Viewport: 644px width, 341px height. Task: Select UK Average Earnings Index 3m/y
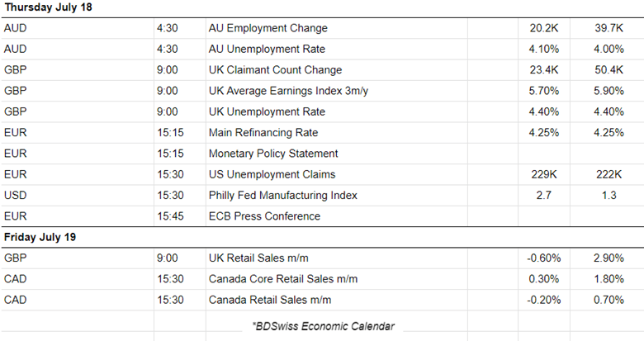click(x=289, y=91)
